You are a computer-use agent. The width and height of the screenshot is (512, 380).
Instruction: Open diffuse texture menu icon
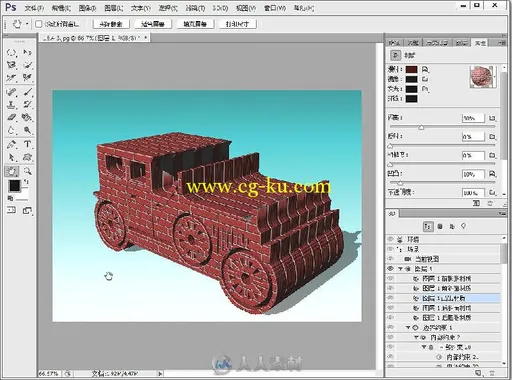pyautogui.click(x=425, y=69)
